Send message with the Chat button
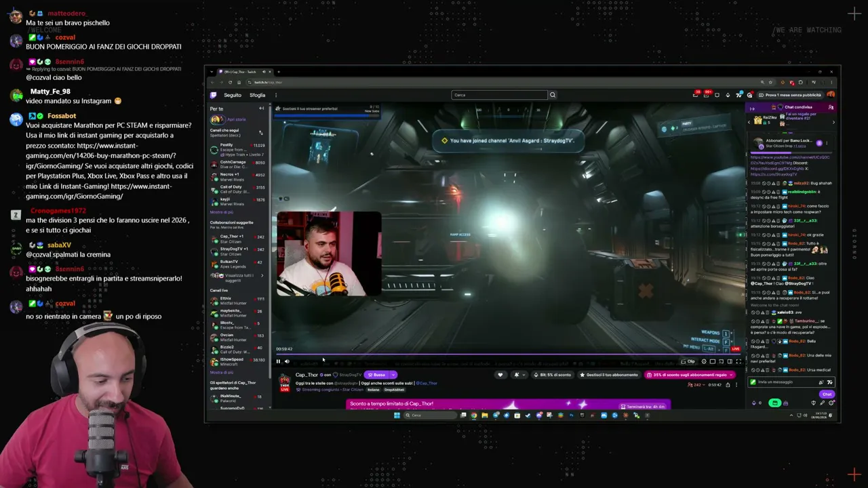This screenshot has height=488, width=868. [x=827, y=394]
